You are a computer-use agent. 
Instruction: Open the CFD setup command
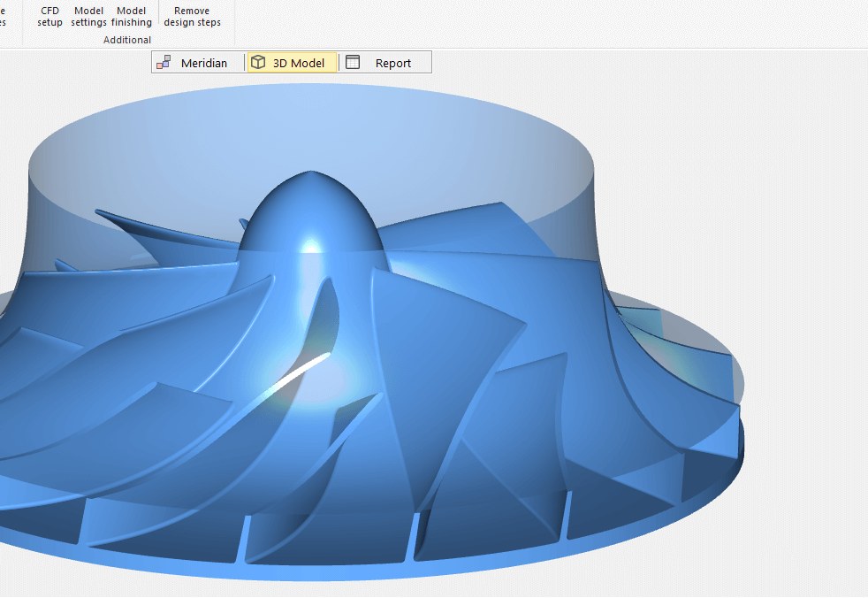point(49,16)
